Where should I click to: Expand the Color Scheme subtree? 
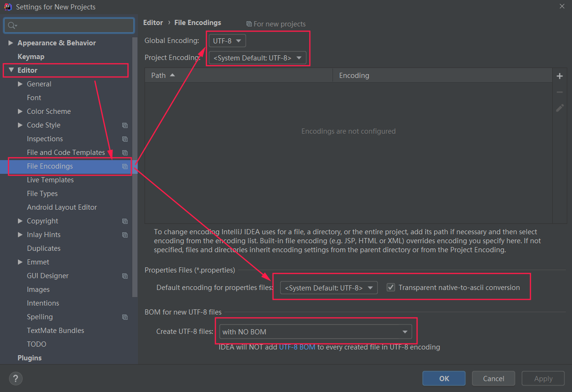[x=20, y=111]
